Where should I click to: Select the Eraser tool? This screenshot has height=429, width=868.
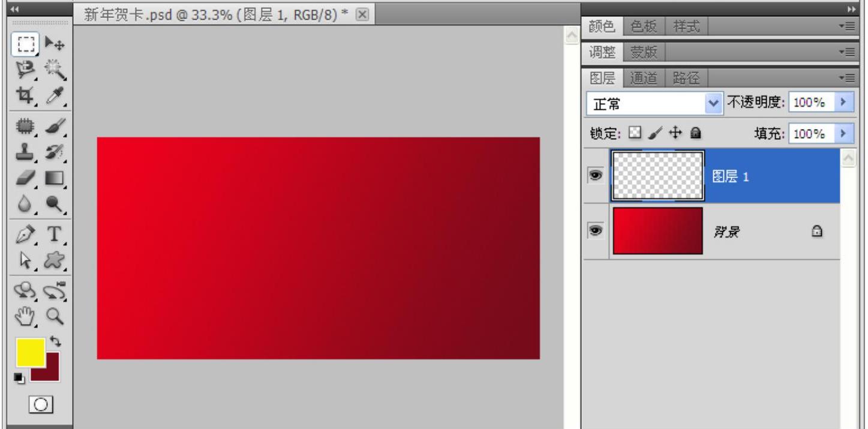click(25, 178)
